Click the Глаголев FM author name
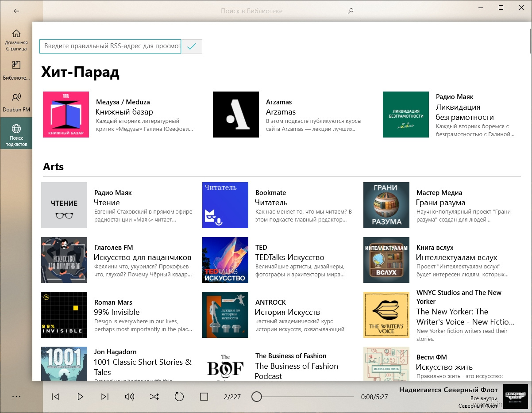This screenshot has height=413, width=532. (x=114, y=248)
